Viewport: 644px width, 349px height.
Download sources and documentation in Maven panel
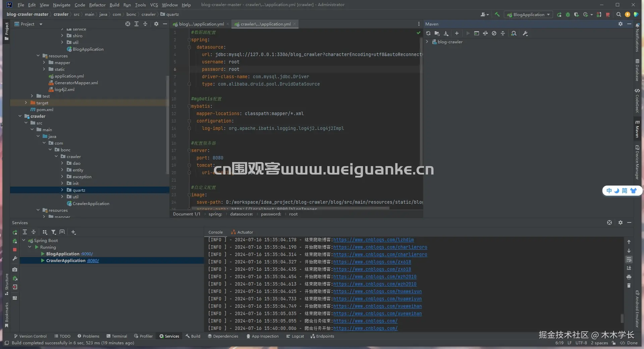point(446,33)
